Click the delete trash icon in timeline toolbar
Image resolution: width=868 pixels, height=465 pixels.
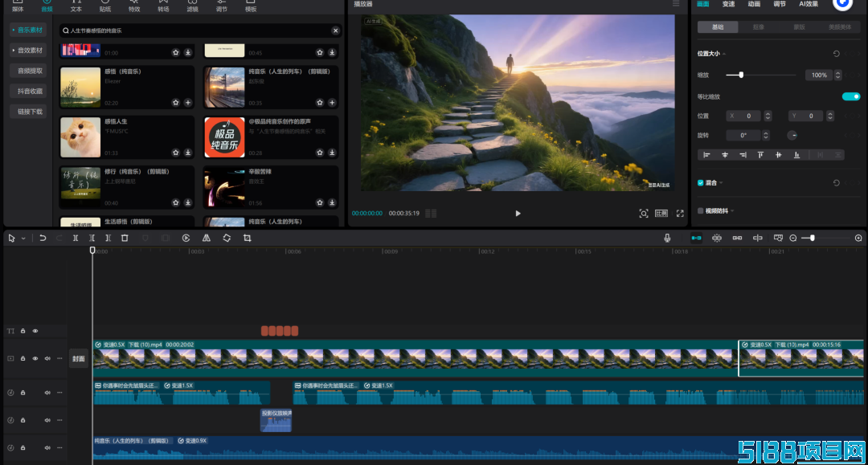(x=125, y=238)
